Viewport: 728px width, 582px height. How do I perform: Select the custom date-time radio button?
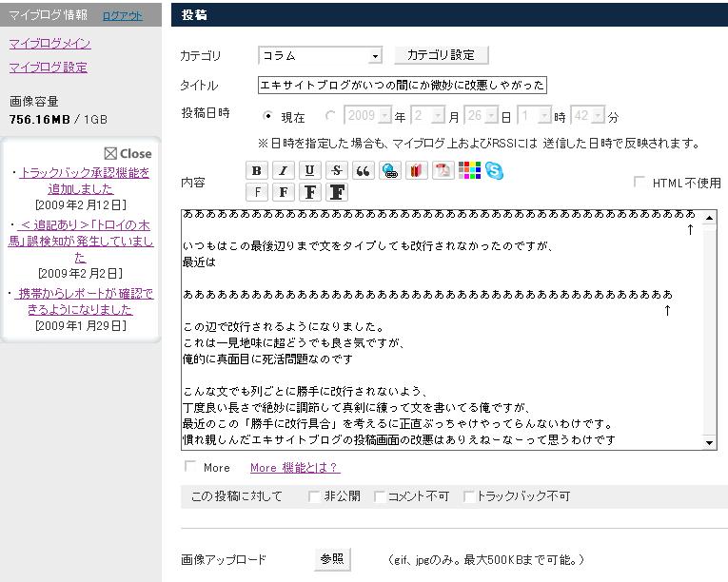tap(330, 116)
